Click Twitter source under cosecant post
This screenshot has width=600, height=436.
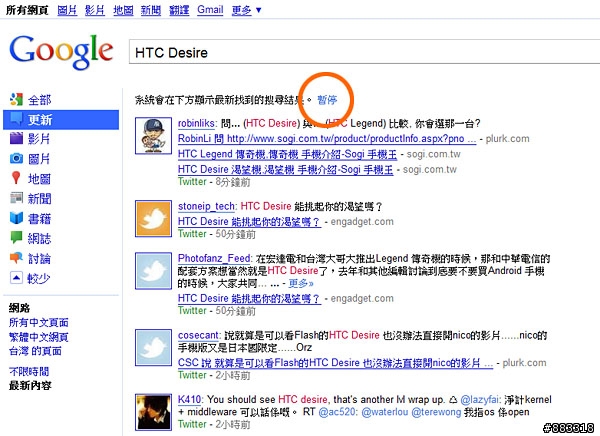click(192, 375)
